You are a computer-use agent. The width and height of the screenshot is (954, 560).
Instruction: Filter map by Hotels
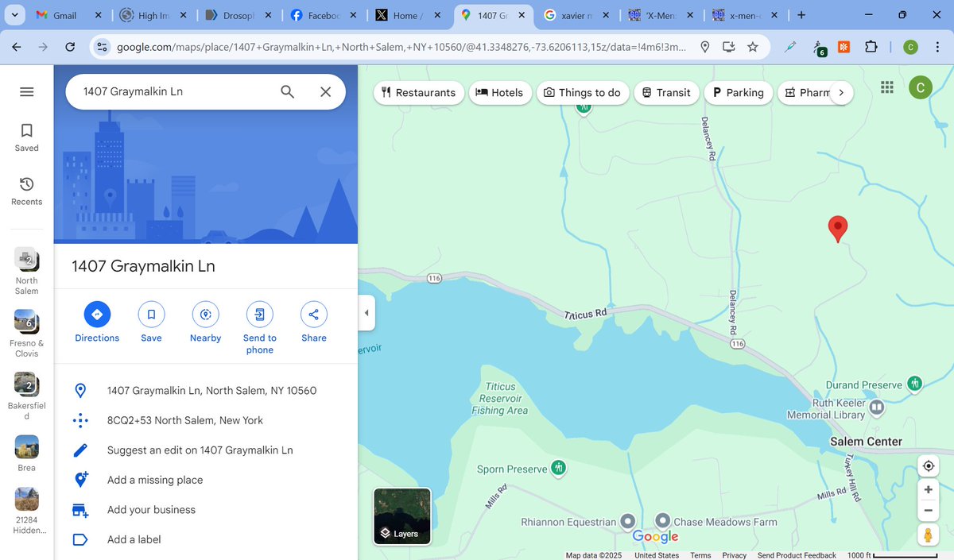(x=499, y=92)
